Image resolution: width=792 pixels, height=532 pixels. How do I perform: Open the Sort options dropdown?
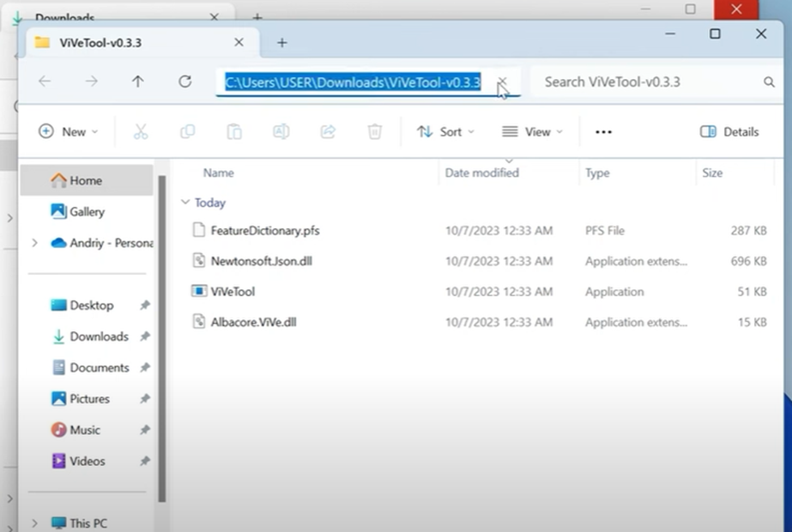tap(445, 131)
